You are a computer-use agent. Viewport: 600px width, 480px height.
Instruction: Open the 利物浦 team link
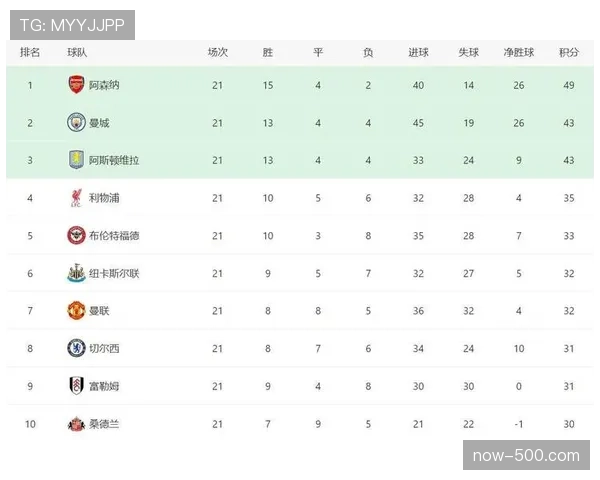tap(104, 198)
